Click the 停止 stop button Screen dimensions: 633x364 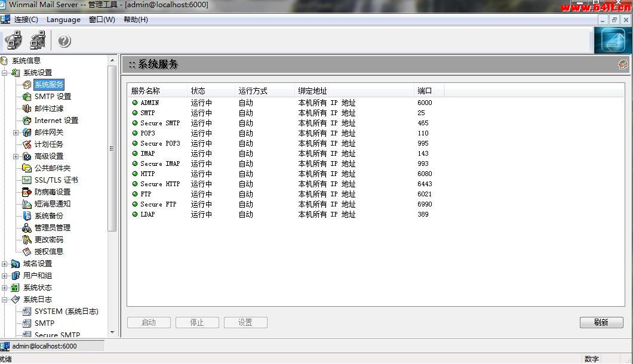tap(197, 322)
